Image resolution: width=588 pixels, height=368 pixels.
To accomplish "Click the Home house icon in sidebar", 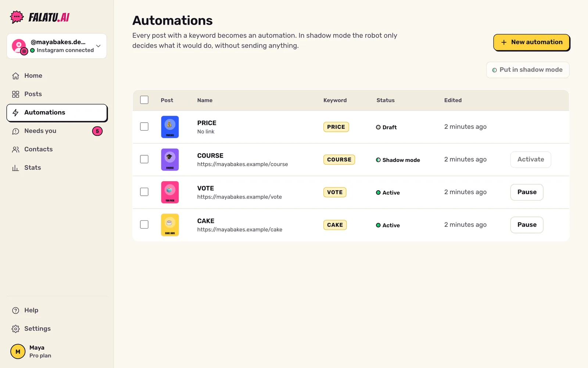I will pyautogui.click(x=15, y=76).
